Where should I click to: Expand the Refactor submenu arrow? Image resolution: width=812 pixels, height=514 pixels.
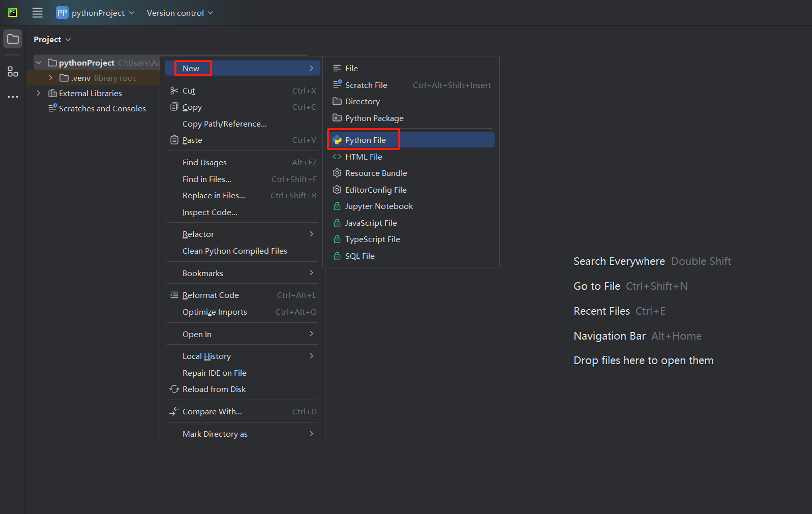(312, 234)
